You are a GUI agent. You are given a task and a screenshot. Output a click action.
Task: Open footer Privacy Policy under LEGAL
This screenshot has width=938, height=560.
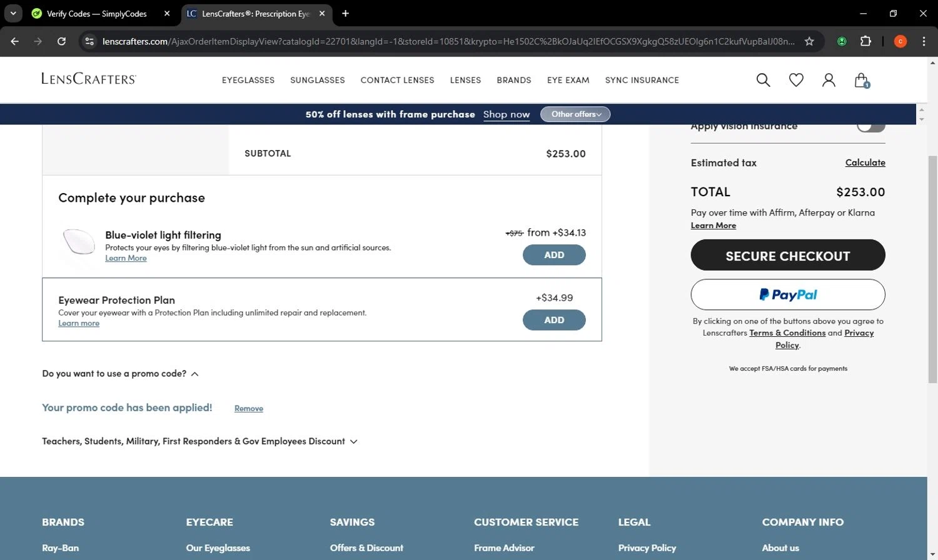pyautogui.click(x=647, y=548)
